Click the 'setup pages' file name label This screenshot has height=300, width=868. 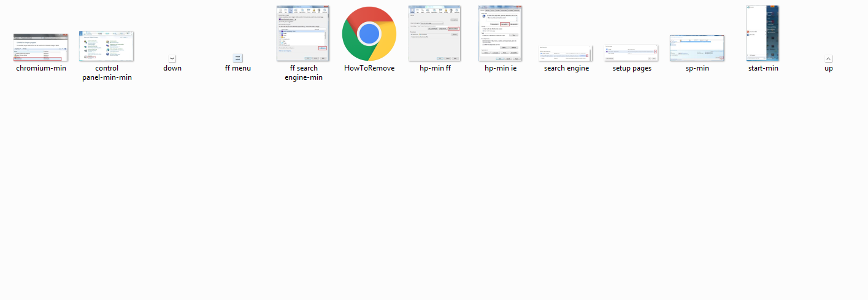coord(632,68)
